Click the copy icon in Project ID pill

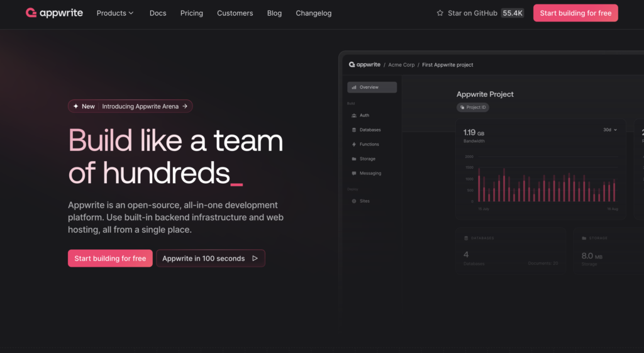(462, 107)
